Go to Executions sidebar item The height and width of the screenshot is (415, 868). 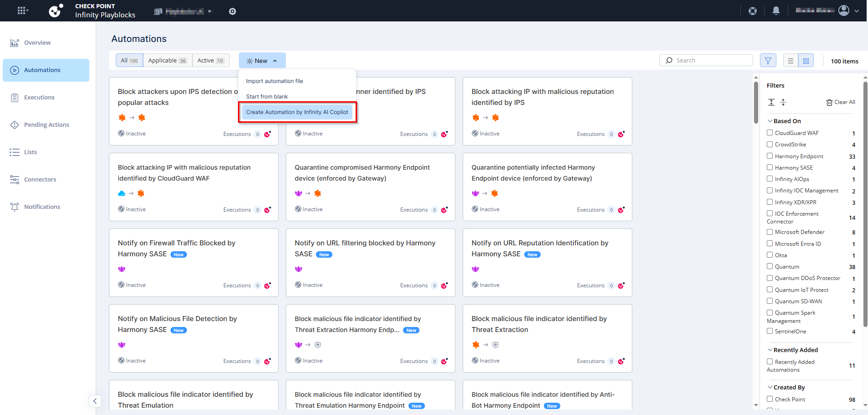(x=46, y=98)
